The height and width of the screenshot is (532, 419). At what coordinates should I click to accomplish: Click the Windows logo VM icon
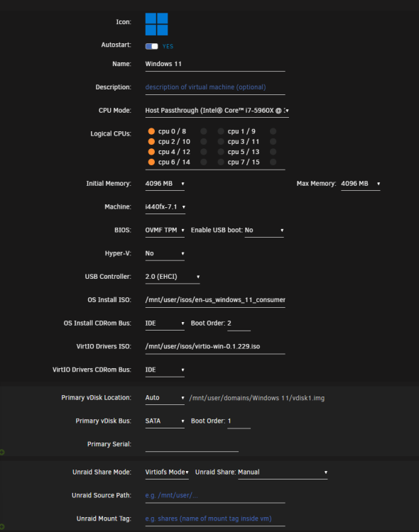pos(157,24)
